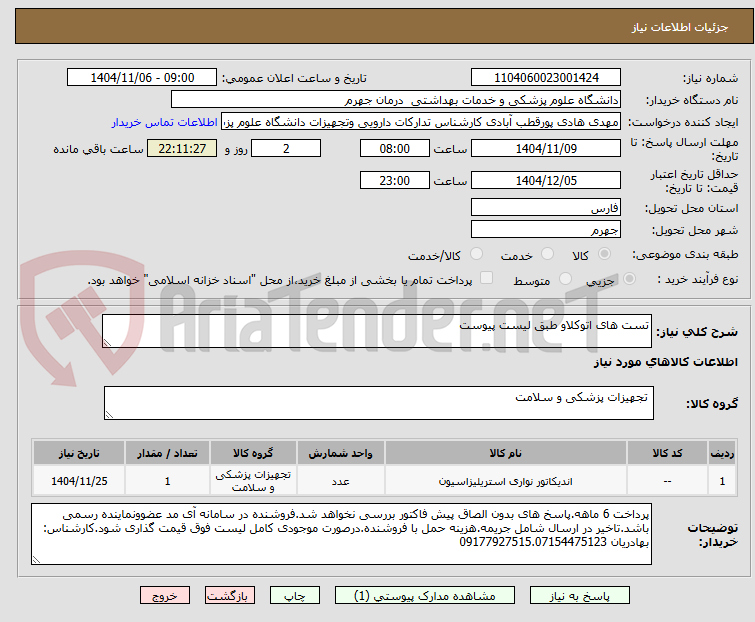Click the پاسخ به نیاز button
This screenshot has width=755, height=622.
pyautogui.click(x=579, y=596)
